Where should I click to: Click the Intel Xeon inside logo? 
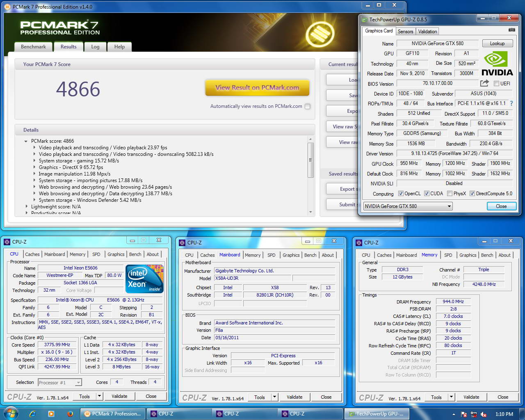145,279
